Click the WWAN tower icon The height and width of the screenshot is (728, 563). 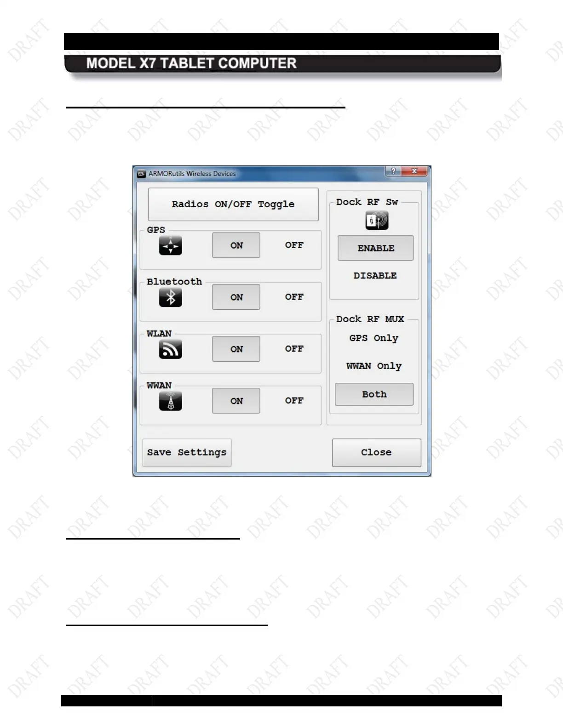[171, 401]
